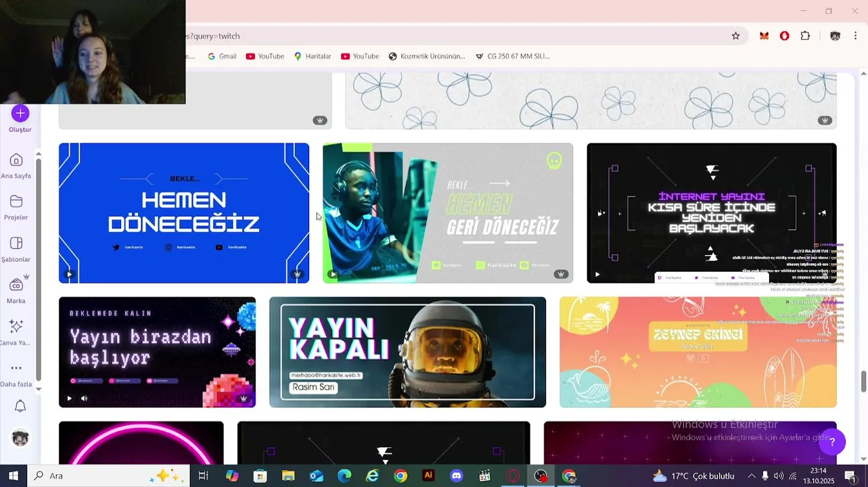Viewport: 868px width, 487px height.
Task: Open the Windows Start menu
Action: [13, 476]
